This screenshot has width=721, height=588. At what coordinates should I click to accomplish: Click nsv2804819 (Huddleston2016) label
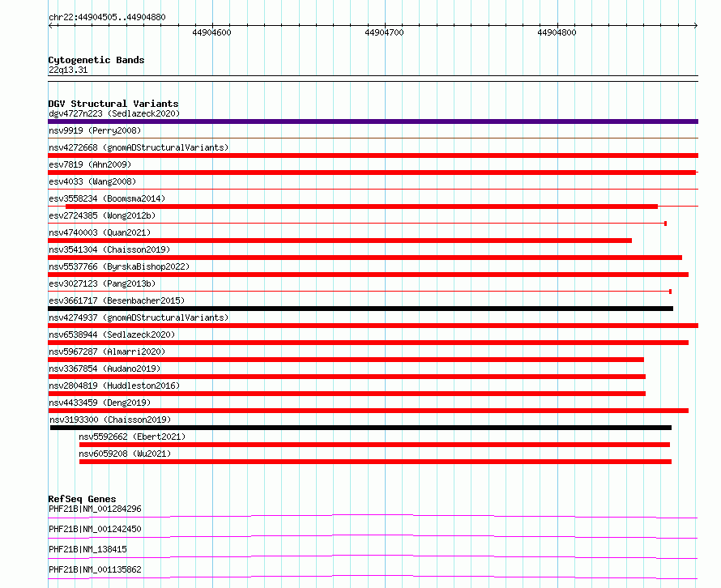tap(114, 386)
